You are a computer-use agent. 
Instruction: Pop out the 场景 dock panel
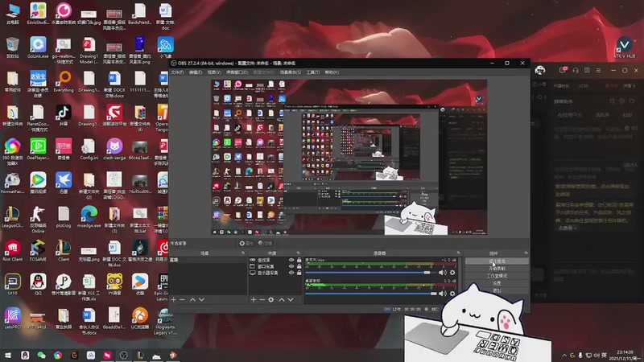tap(243, 253)
